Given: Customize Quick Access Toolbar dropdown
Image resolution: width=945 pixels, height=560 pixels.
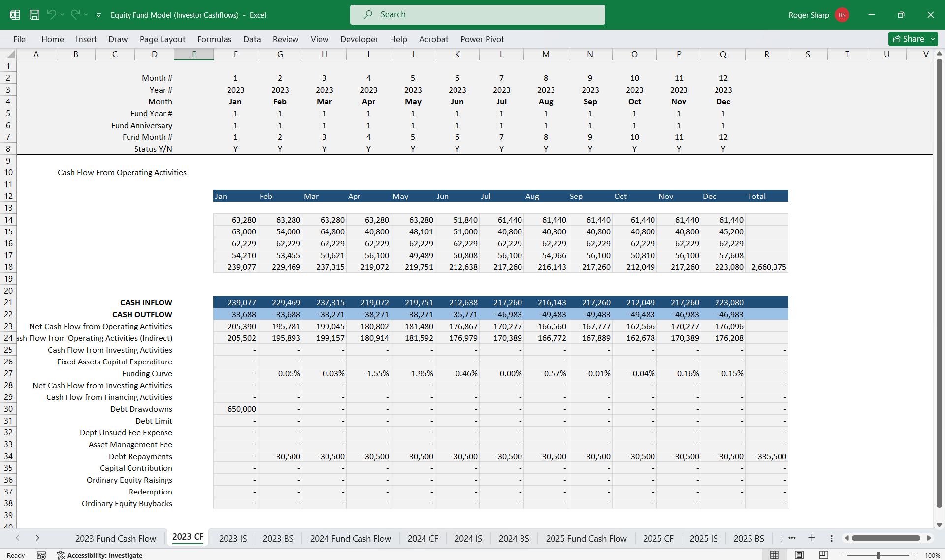Looking at the screenshot, I should [x=98, y=15].
